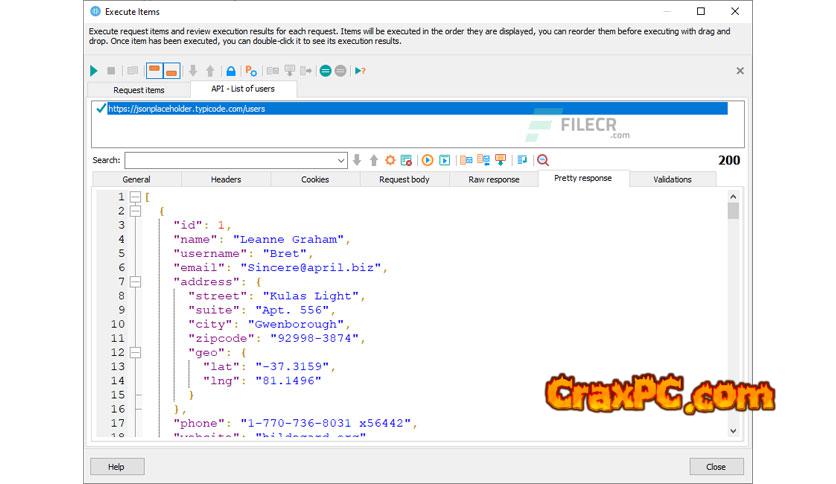
Task: Collapse the geo node at line 12
Action: click(135, 352)
